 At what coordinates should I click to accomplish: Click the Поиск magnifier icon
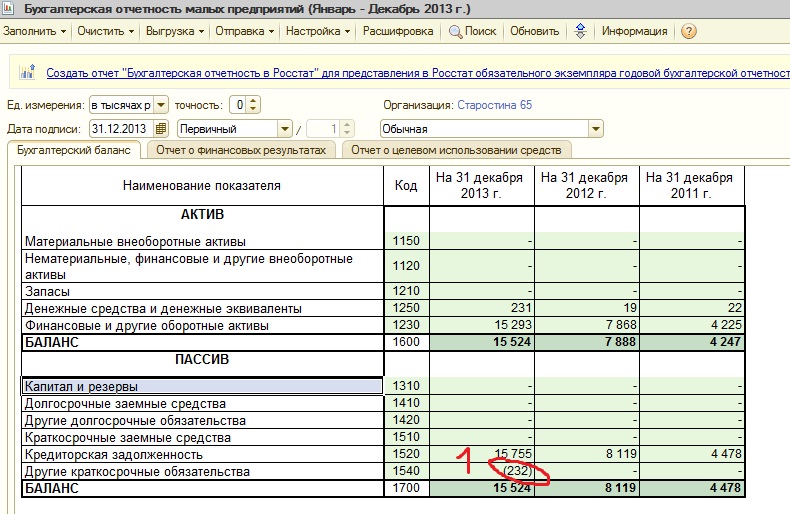click(x=456, y=31)
